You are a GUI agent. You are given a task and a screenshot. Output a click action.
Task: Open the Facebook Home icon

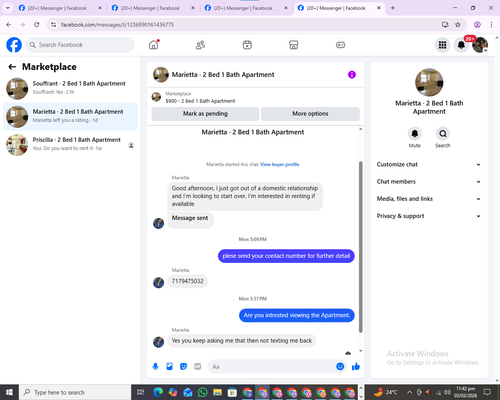(x=154, y=45)
